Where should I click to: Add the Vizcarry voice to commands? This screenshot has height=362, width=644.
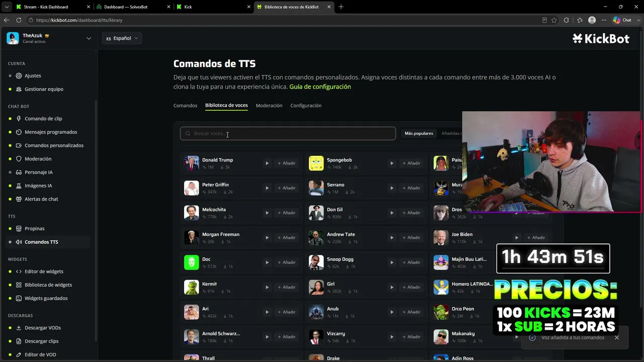(x=411, y=337)
